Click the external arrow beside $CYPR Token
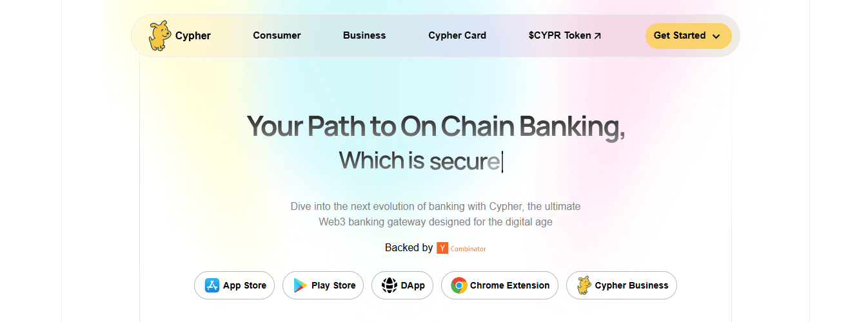Screen dimensions: 868x322 point(598,36)
